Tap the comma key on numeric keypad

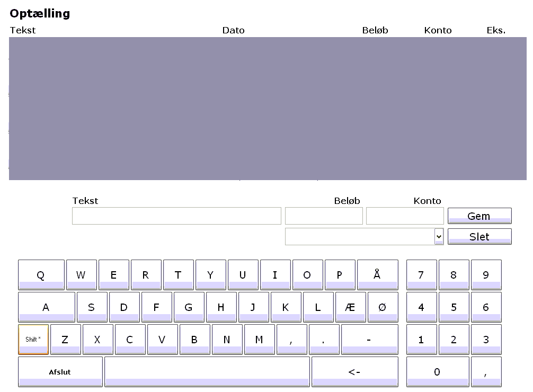tap(486, 372)
